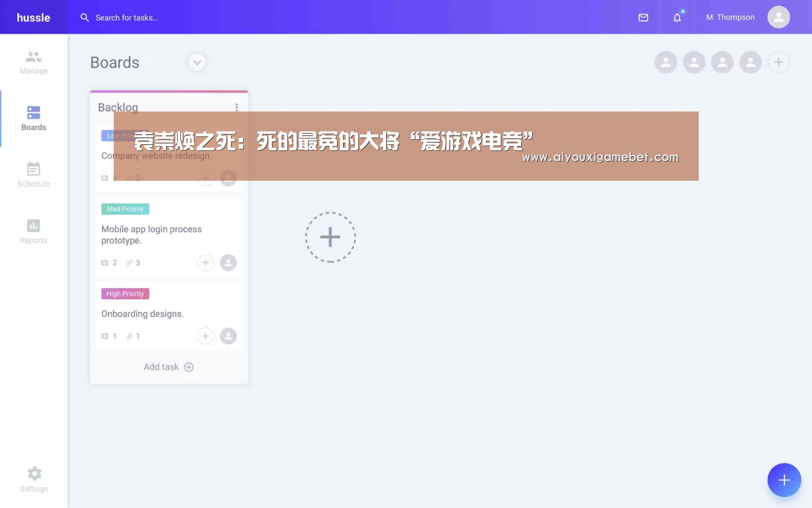812x508 pixels.
Task: Expand the Boards dropdown chevron
Action: tap(197, 62)
